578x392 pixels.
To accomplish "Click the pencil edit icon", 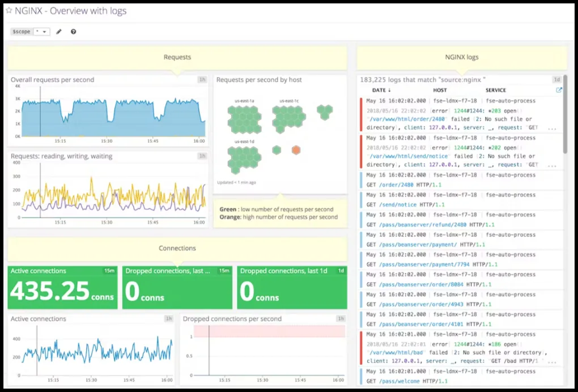I will [58, 32].
